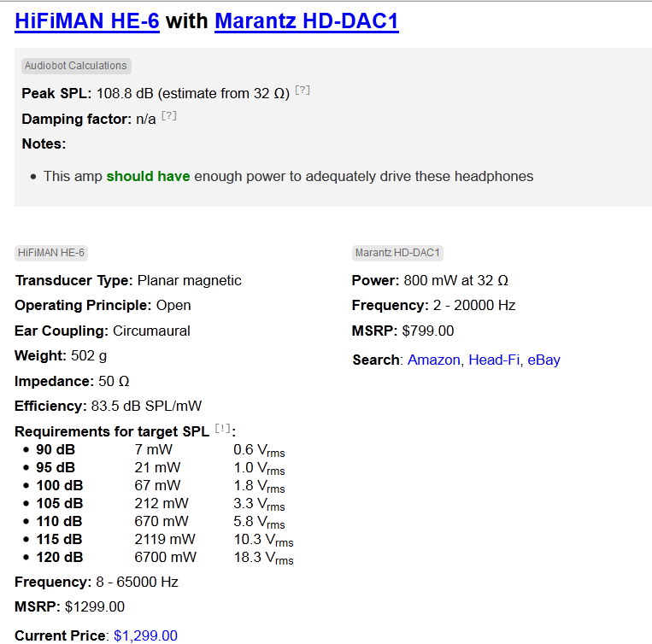Click the 67 mW power value

click(157, 485)
